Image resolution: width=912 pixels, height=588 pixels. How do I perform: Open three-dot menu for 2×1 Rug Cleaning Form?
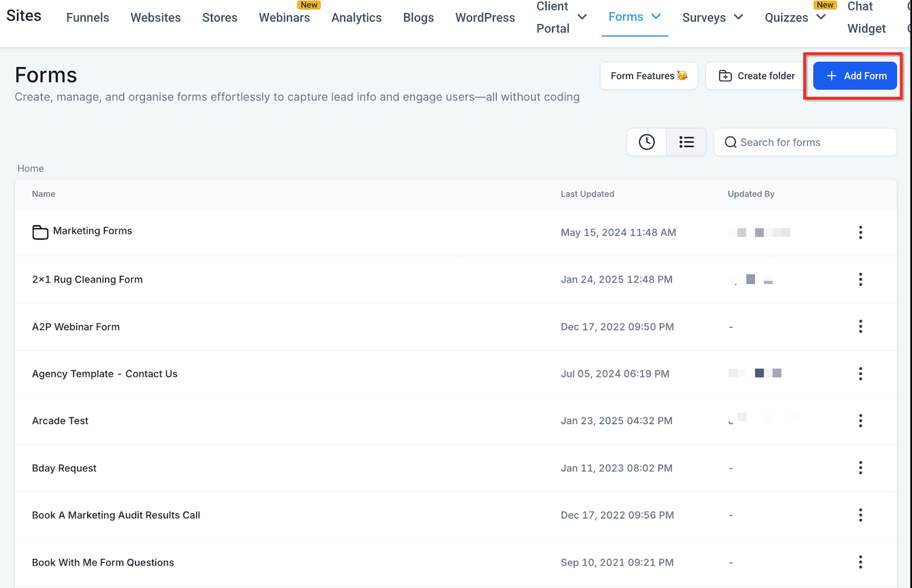(x=860, y=279)
